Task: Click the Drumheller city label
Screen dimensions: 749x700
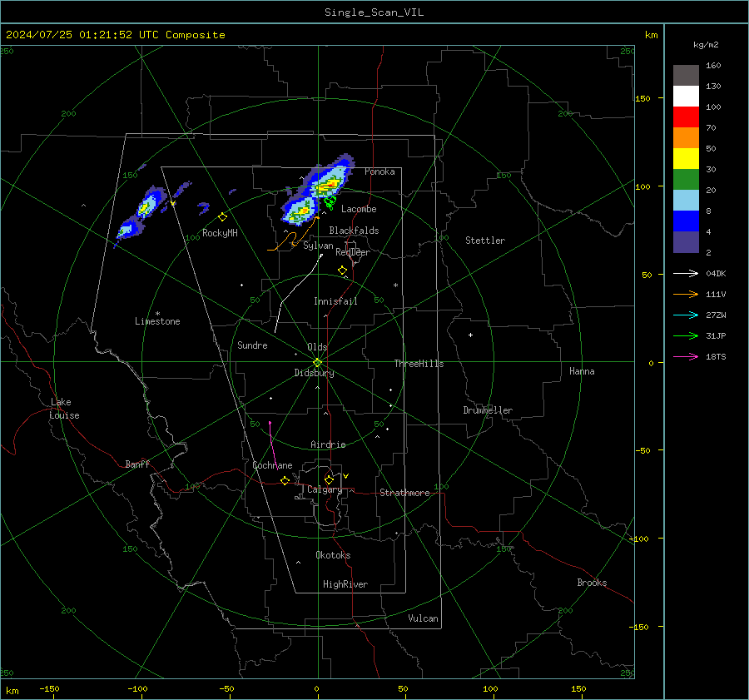Action: point(488,410)
